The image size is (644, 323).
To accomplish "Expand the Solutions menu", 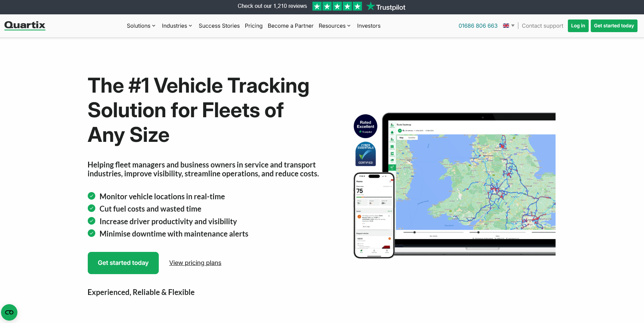I will pos(141,26).
